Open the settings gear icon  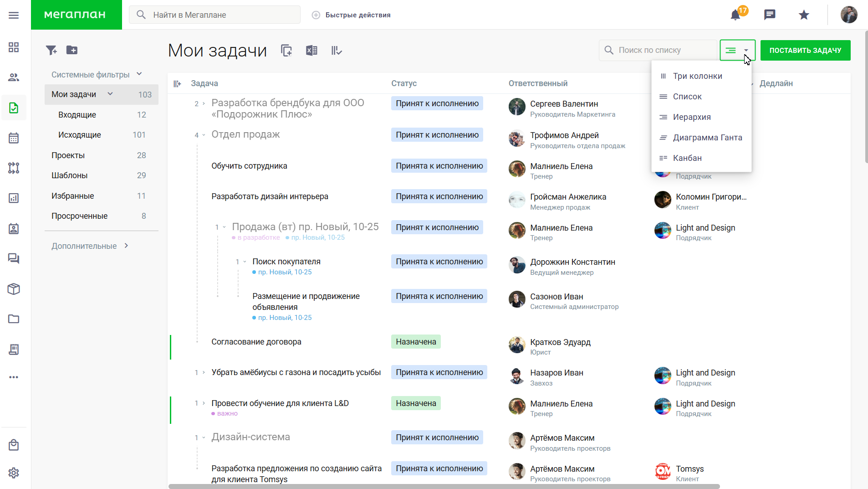[x=14, y=473]
